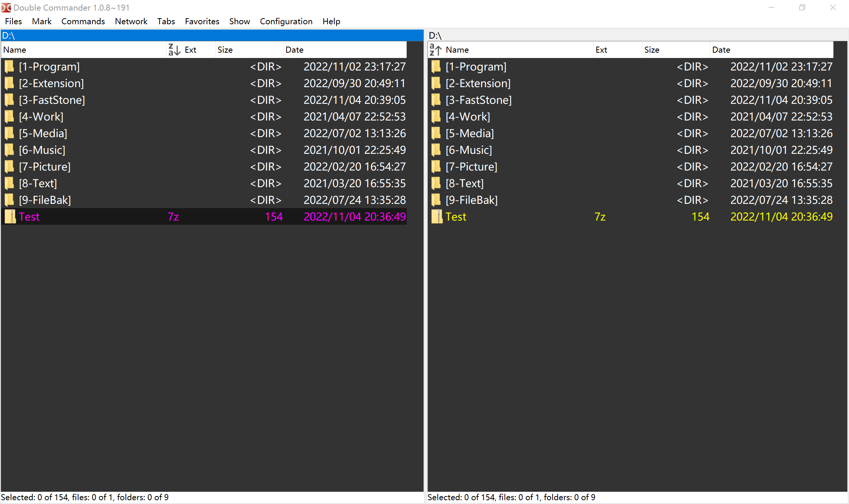
Task: Click the left panel D:\ path bar
Action: click(x=211, y=36)
